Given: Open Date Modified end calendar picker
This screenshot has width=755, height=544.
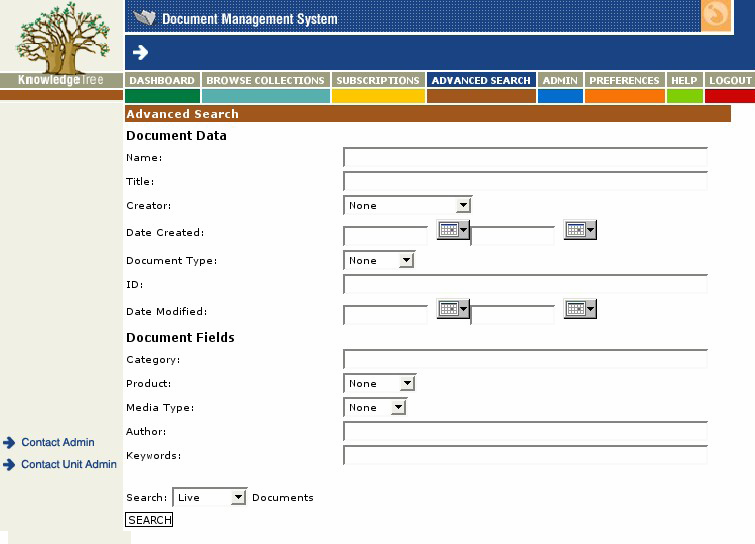Looking at the screenshot, I should pyautogui.click(x=580, y=309).
